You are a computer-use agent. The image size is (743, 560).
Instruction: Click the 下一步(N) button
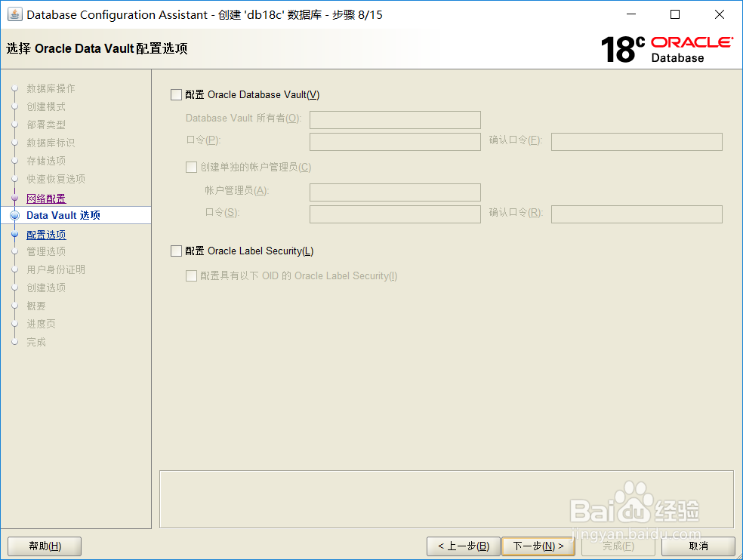[x=538, y=546]
